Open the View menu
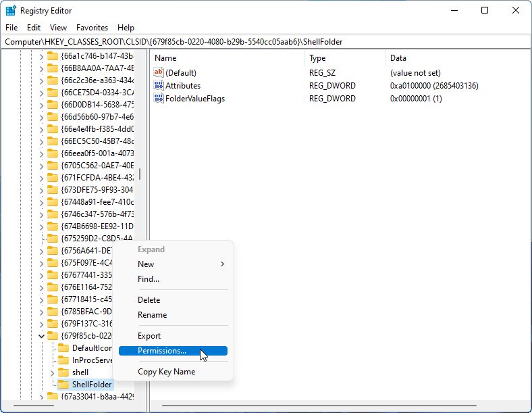532x413 pixels. 58,28
